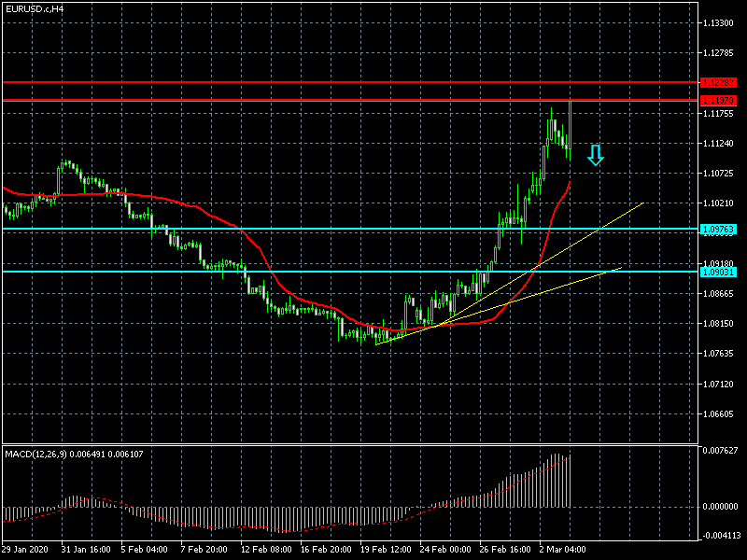The width and height of the screenshot is (747, 560).
Task: Click the 29 Jan 2020 time label
Action: pos(25,550)
